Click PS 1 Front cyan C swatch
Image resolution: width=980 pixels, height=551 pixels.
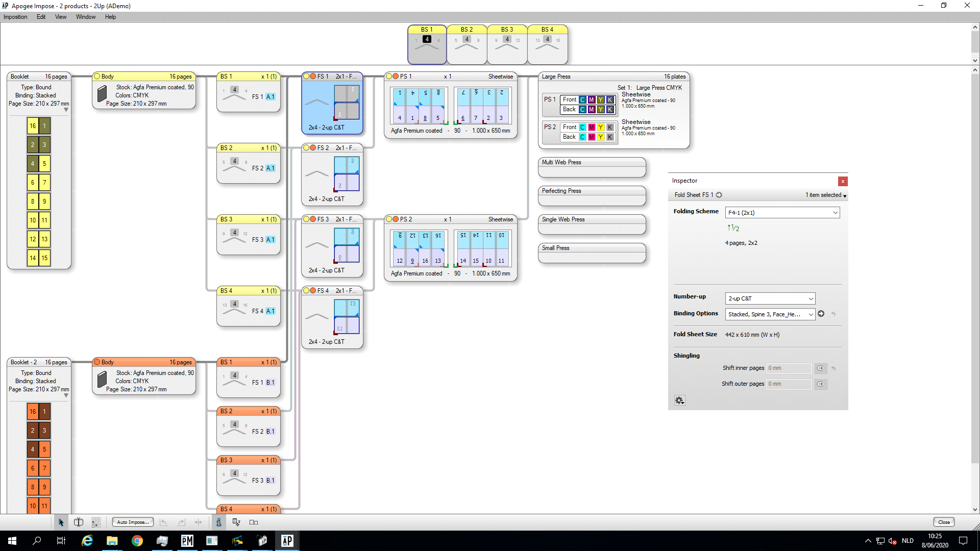[x=582, y=100]
